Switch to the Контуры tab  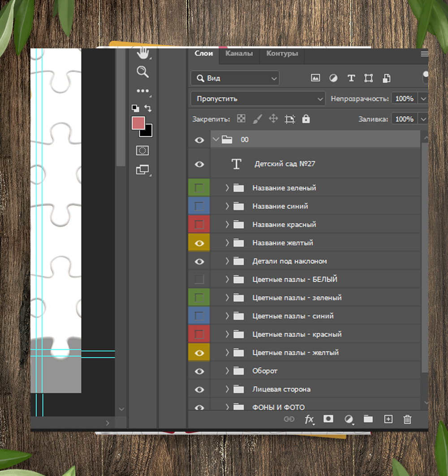coord(282,54)
